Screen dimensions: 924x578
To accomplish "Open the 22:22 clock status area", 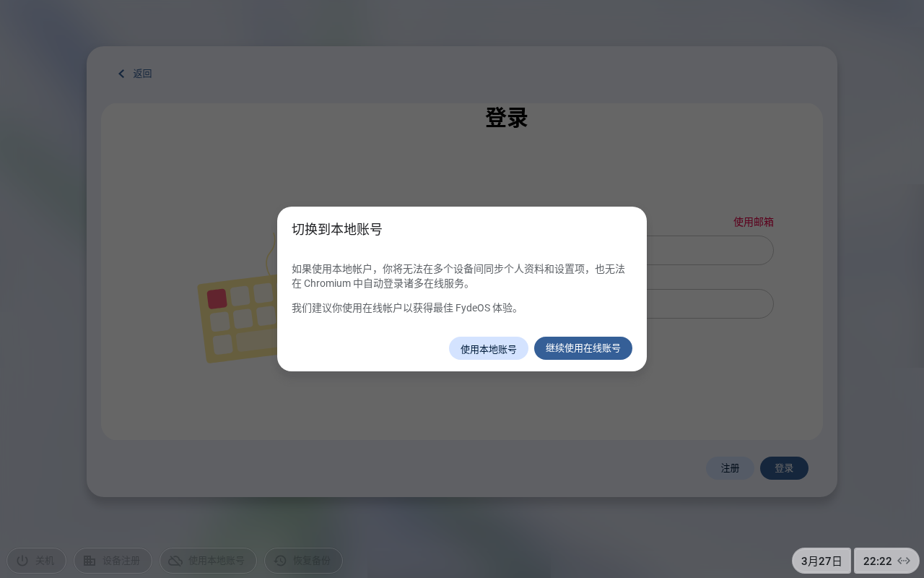I will click(x=877, y=561).
